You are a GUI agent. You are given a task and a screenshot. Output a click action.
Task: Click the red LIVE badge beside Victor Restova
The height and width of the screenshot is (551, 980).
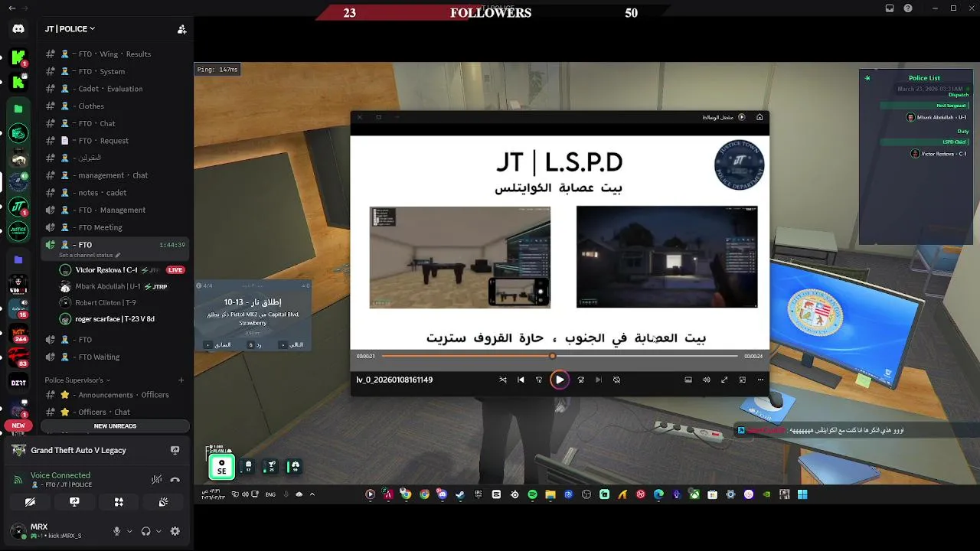tap(176, 270)
